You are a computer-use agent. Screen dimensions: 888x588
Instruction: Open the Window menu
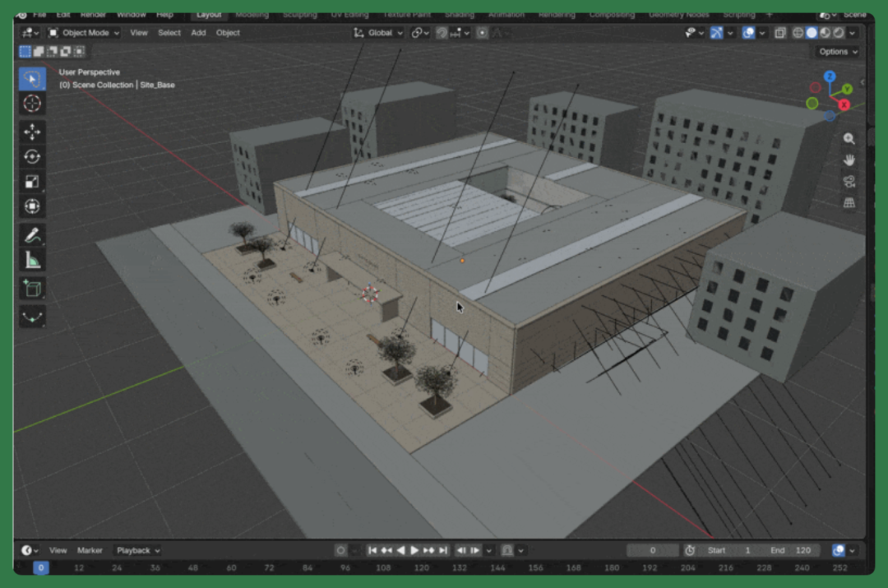tap(132, 15)
